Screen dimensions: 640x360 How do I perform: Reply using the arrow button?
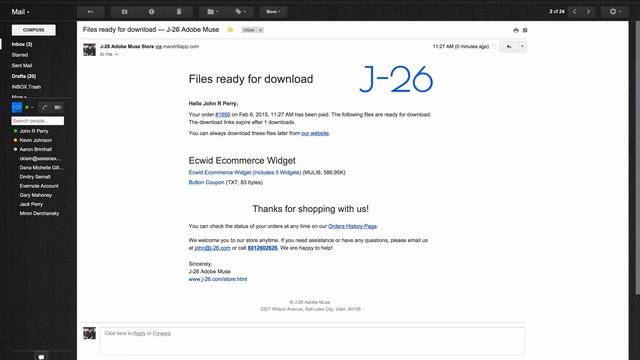(x=509, y=47)
